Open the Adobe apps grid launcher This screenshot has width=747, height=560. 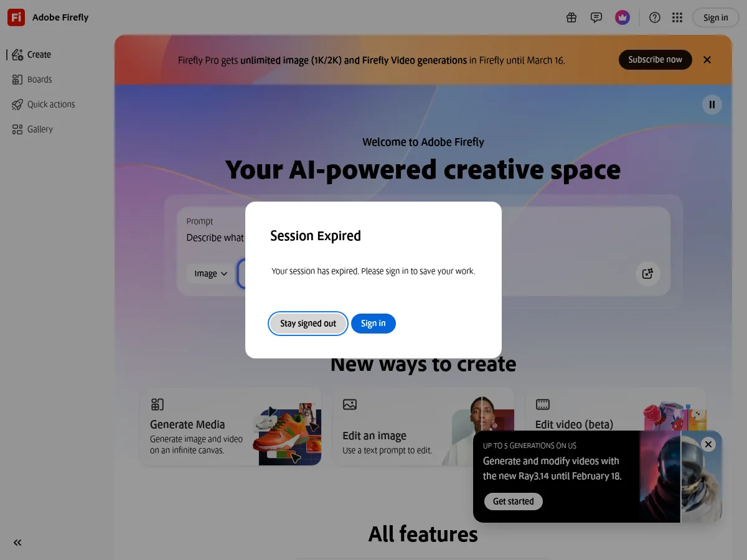677,17
